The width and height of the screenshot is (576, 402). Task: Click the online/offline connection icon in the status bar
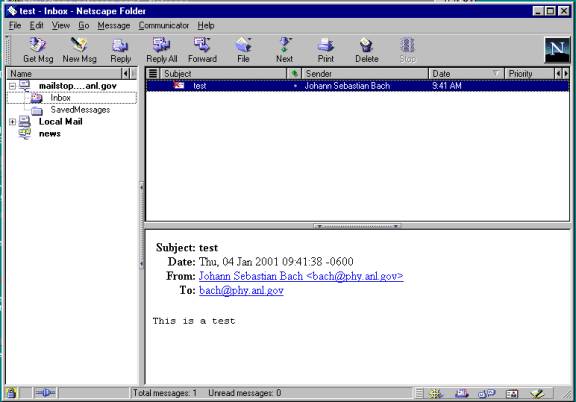tap(45, 393)
